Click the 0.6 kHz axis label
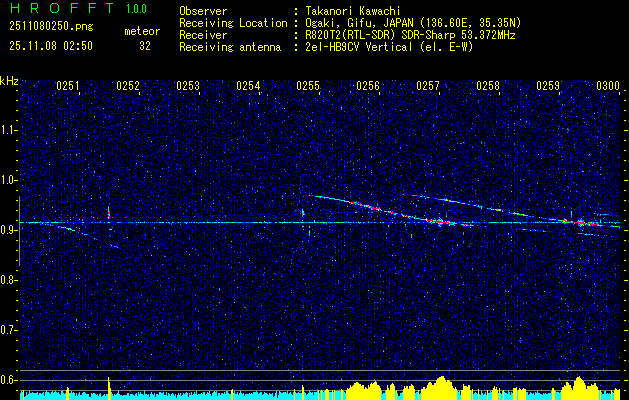The height and width of the screenshot is (400, 629). coord(9,380)
